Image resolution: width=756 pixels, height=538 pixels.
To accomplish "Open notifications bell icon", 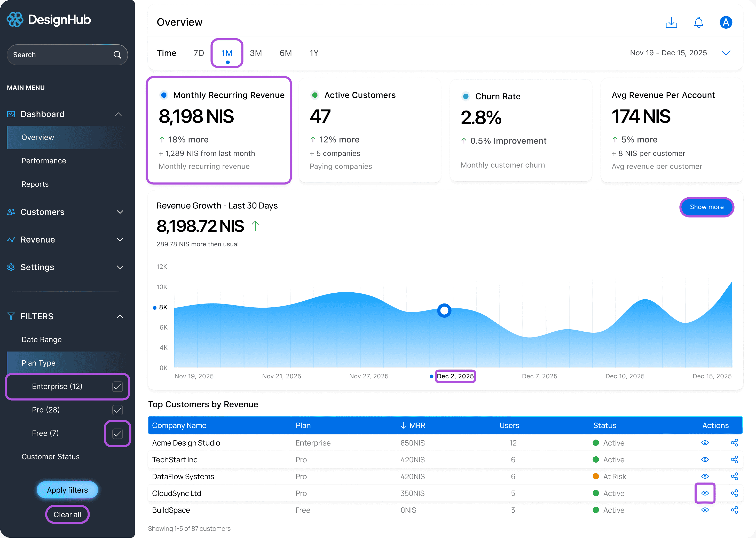I will click(698, 22).
